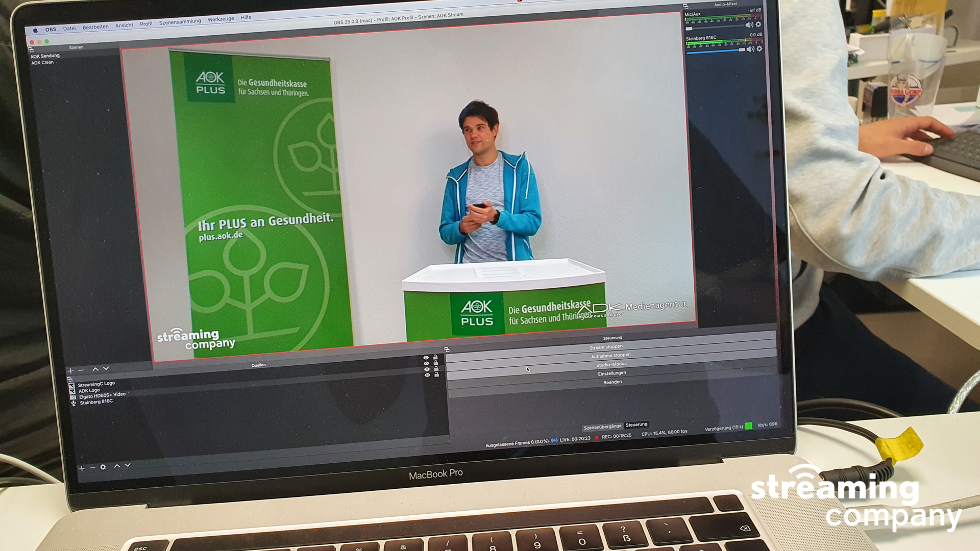Toggle visibility of ADK Logo source
Screen dimensions: 980x551
point(427,363)
